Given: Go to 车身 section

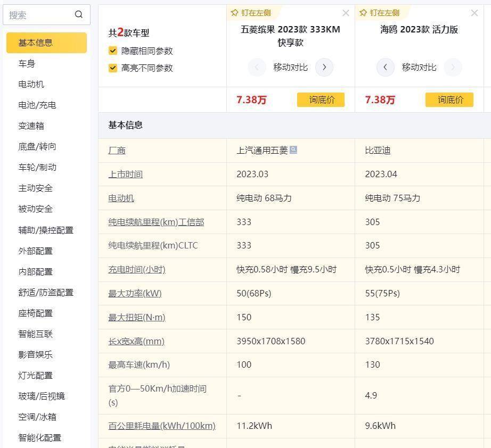Looking at the screenshot, I should click(27, 63).
